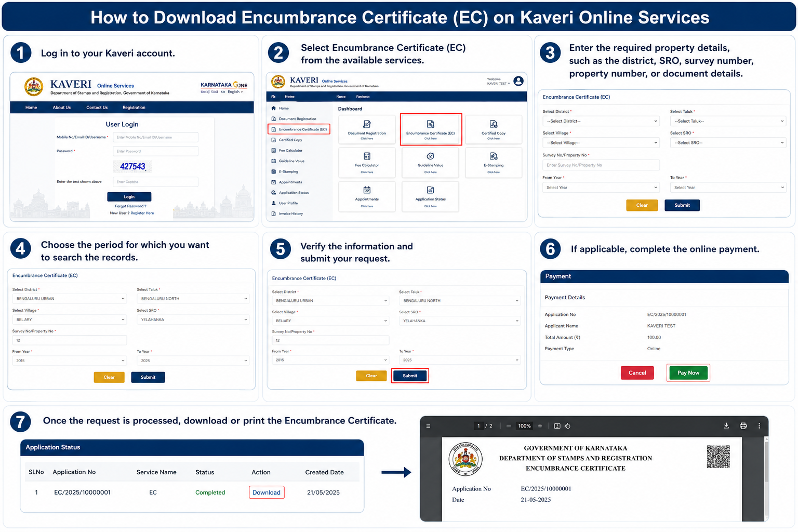Open Certified Copy dashboard card
The width and height of the screenshot is (798, 532).
(x=494, y=129)
